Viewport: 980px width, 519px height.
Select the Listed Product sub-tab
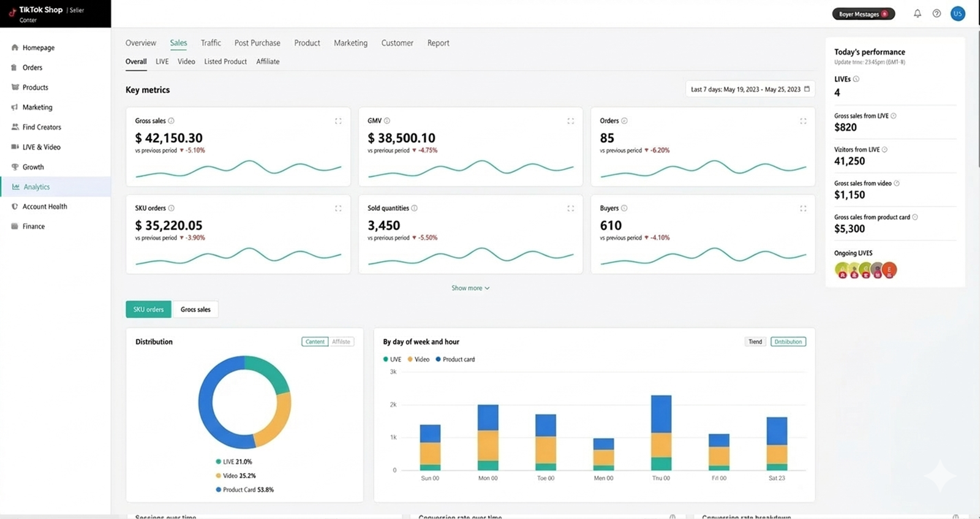(225, 61)
